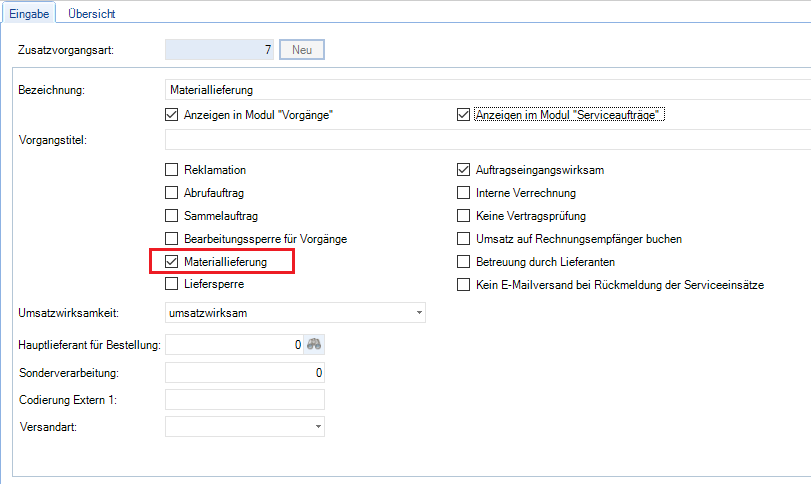The image size is (811, 484).
Task: Uncheck Anzeigen in Modul "Vorgänge"
Action: 171,115
